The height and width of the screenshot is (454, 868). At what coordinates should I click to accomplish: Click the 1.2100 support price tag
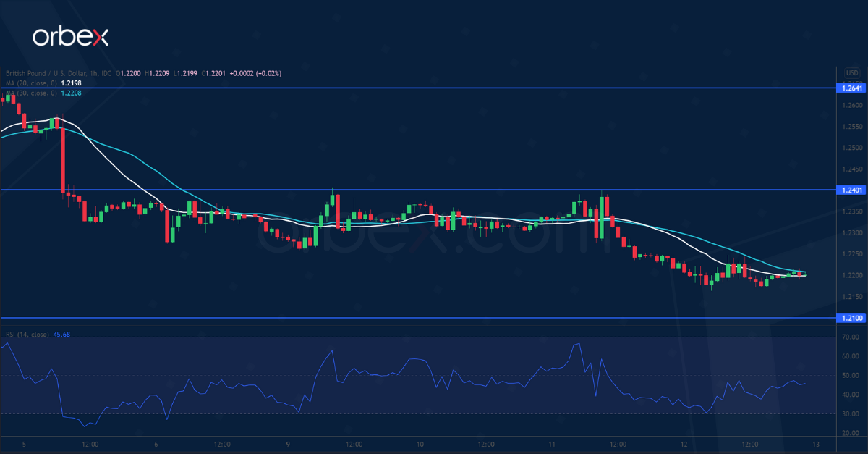pos(851,317)
